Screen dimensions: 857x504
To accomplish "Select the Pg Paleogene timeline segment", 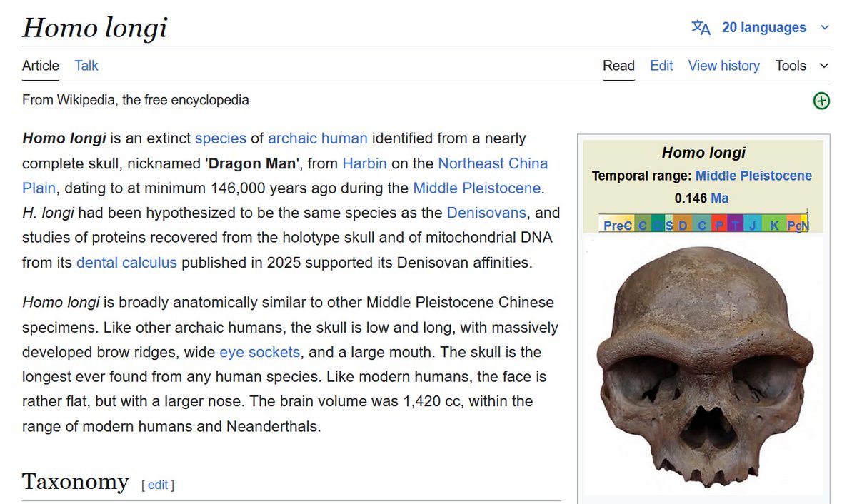I will tap(793, 223).
